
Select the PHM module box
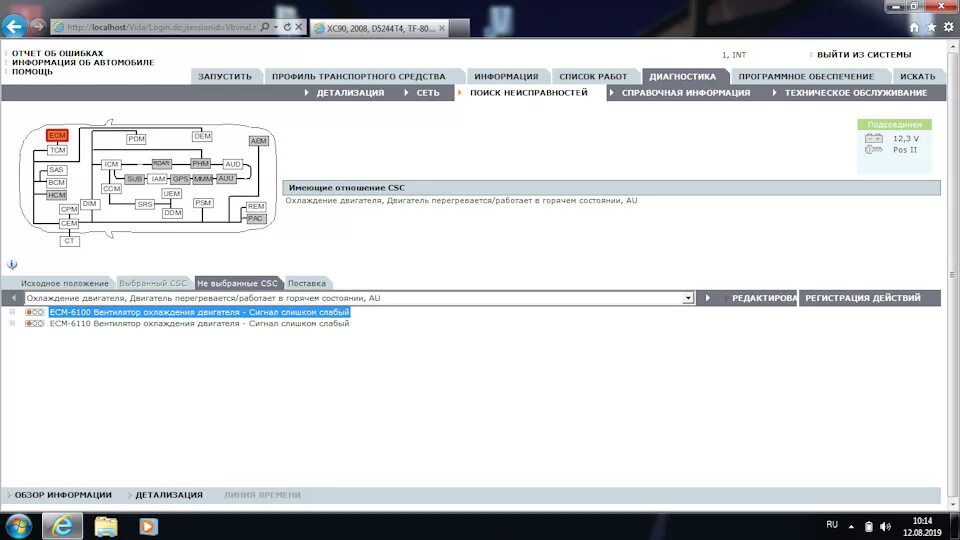click(201, 163)
